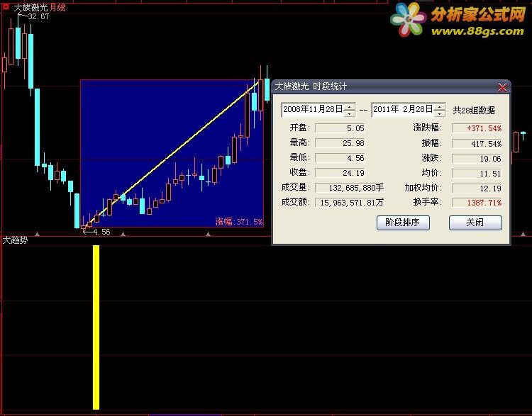The image size is (532, 416).
Task: Click the 振幅 value 417.54%
Action: pyautogui.click(x=477, y=144)
